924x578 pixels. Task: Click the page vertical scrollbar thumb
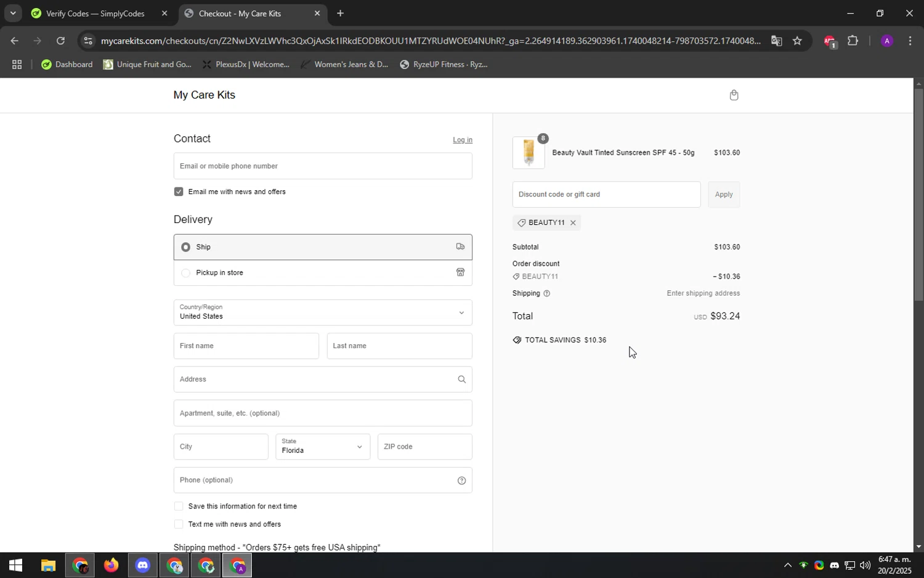click(x=918, y=195)
